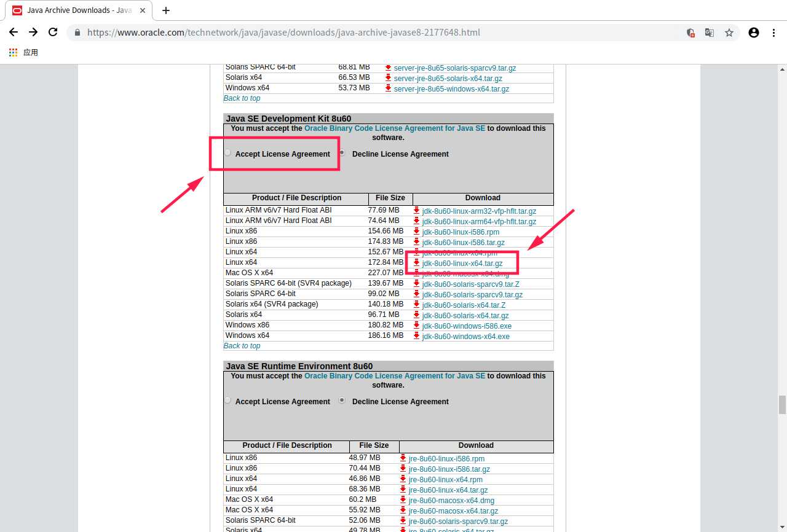Open the apps grid in bookmarks bar
Image resolution: width=787 pixels, height=532 pixels.
(14, 53)
